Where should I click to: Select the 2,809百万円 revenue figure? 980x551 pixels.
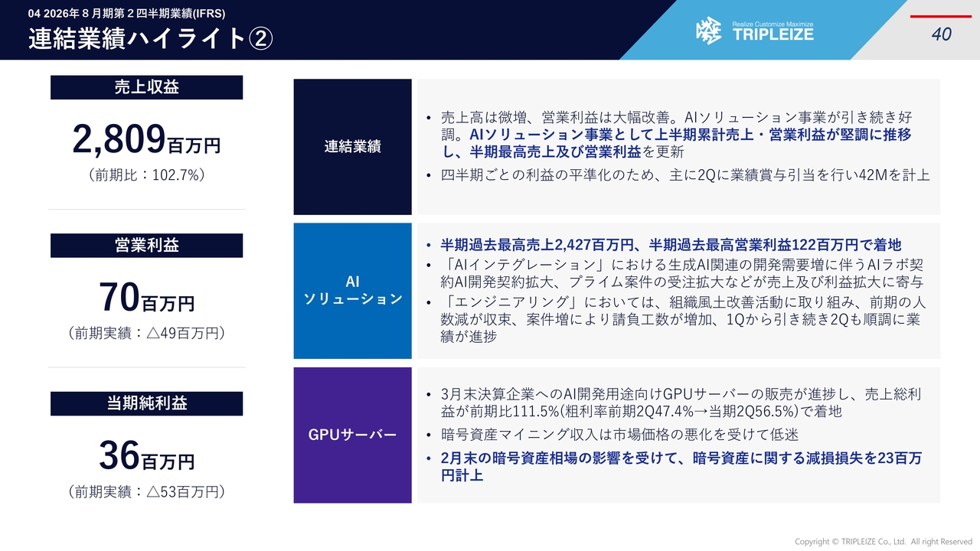click(146, 140)
